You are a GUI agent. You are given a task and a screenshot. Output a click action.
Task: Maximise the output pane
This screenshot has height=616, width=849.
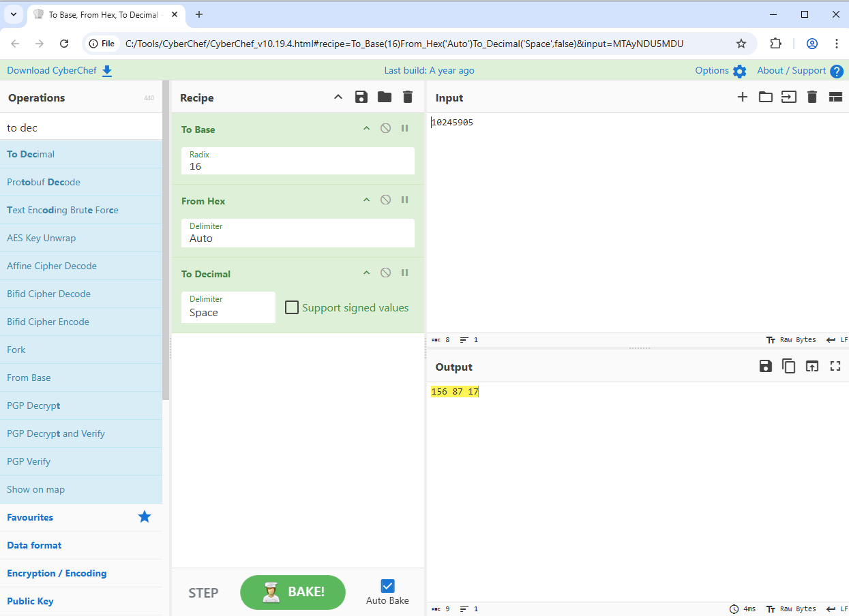pos(835,366)
